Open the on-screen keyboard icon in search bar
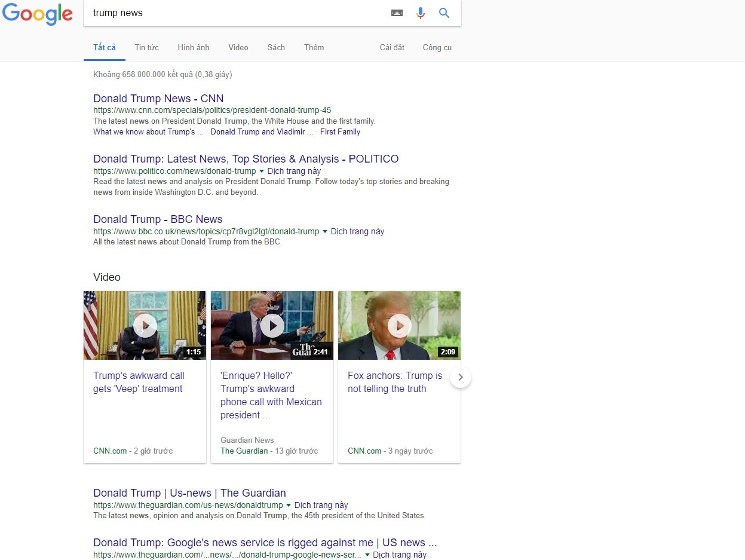This screenshot has width=745, height=560. 397,13
